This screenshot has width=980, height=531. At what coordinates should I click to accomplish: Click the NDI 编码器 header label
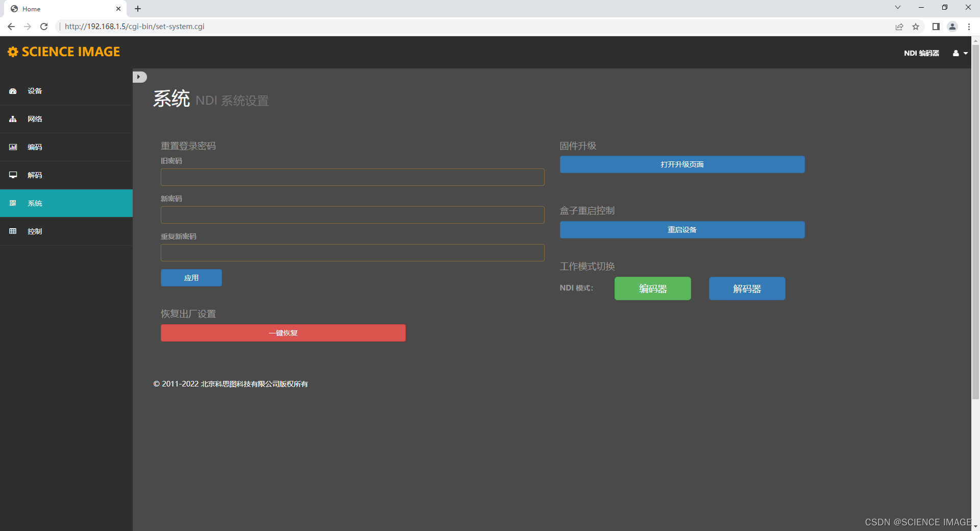[921, 53]
